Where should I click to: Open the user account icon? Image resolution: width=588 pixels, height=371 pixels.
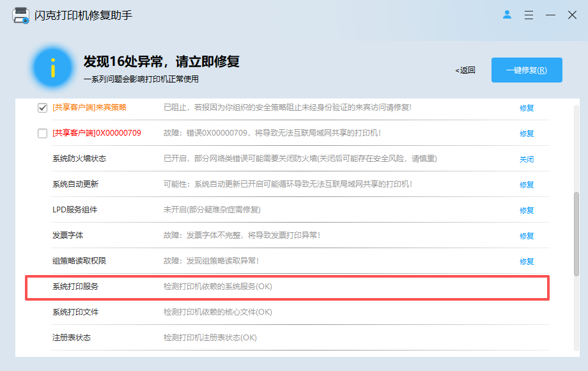507,15
